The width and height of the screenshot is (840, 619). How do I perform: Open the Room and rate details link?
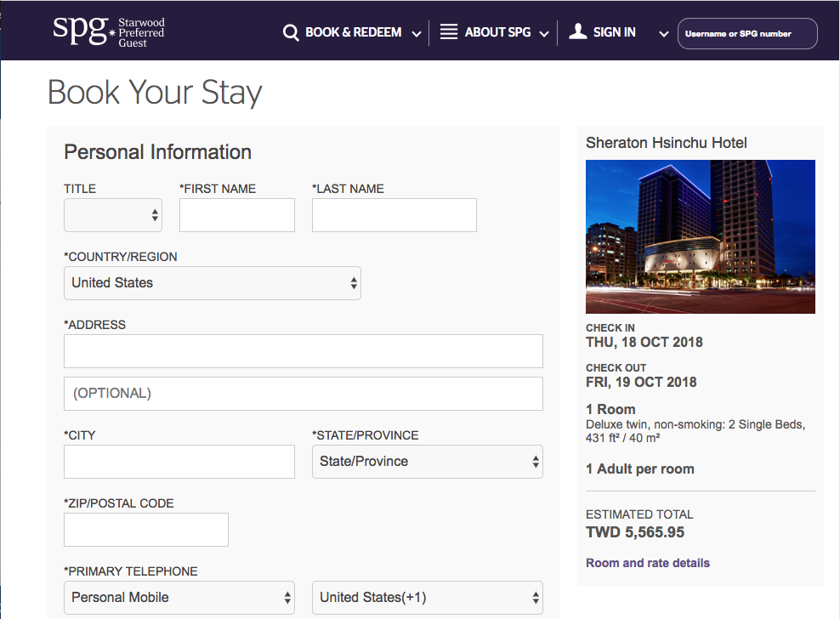pyautogui.click(x=648, y=563)
